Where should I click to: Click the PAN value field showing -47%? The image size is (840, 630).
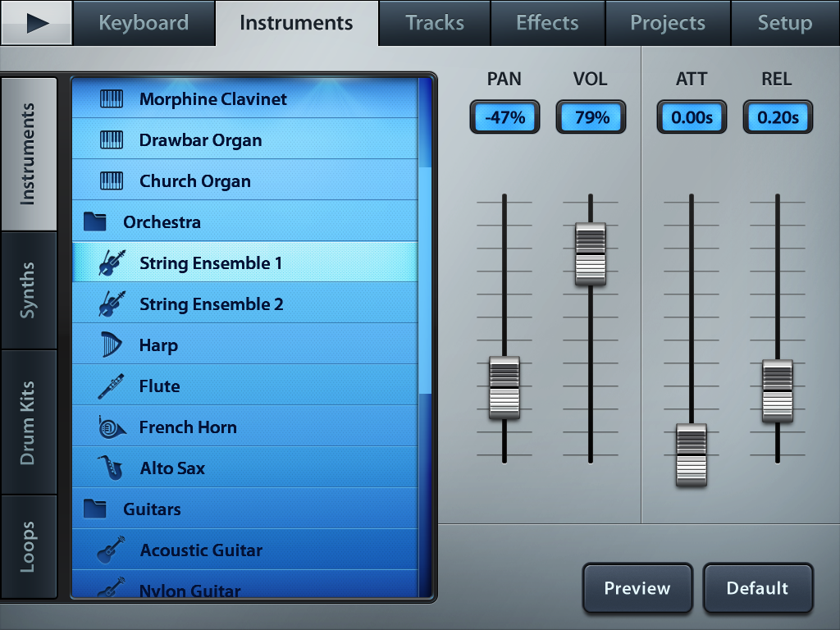coord(504,117)
